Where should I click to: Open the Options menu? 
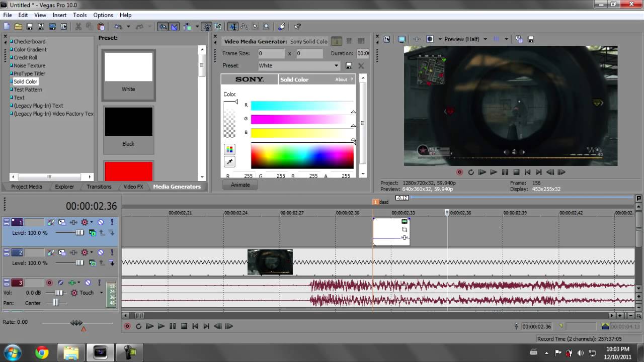click(103, 15)
